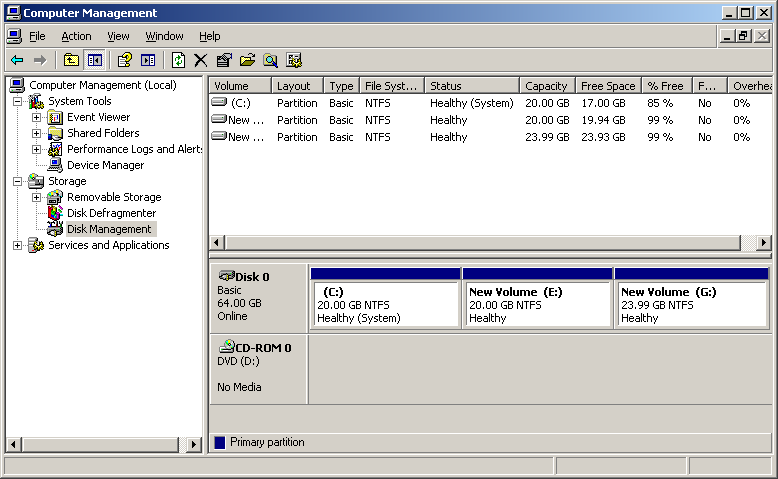Click the Back arrow toolbar button
778x479 pixels.
click(17, 61)
